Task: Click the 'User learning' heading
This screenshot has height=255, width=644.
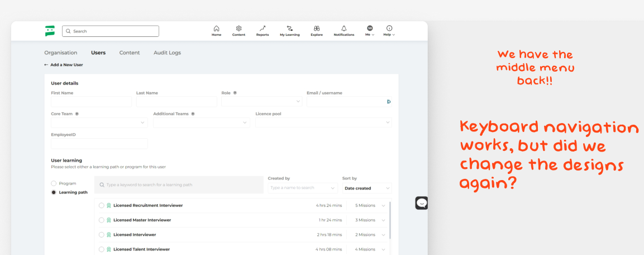Action: 66,160
